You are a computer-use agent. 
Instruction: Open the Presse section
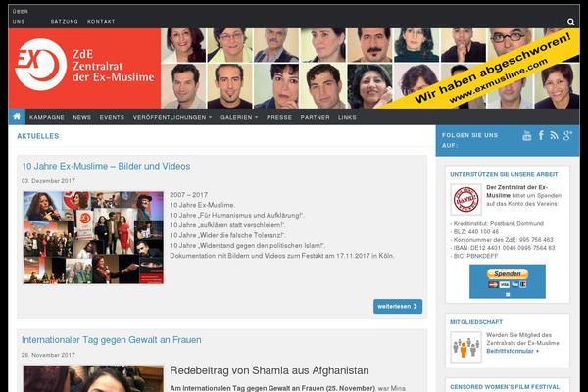pyautogui.click(x=279, y=117)
